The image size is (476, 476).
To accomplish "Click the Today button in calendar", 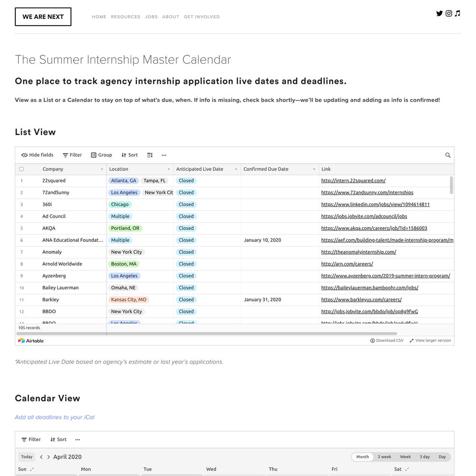I will tap(27, 457).
